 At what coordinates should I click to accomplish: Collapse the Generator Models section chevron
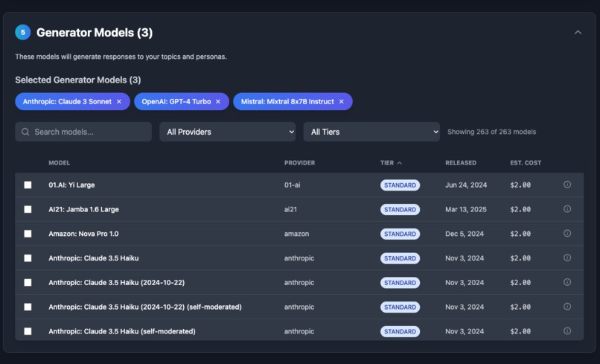578,33
